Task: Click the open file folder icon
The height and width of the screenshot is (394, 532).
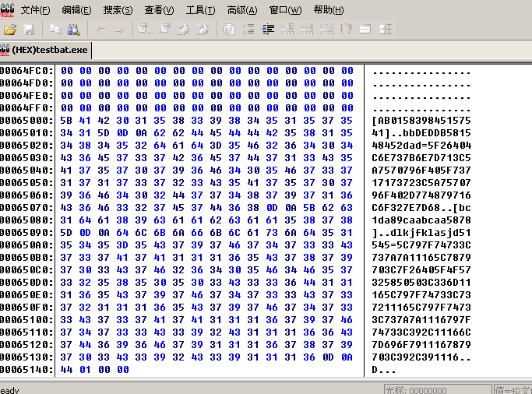Action: tap(10, 30)
